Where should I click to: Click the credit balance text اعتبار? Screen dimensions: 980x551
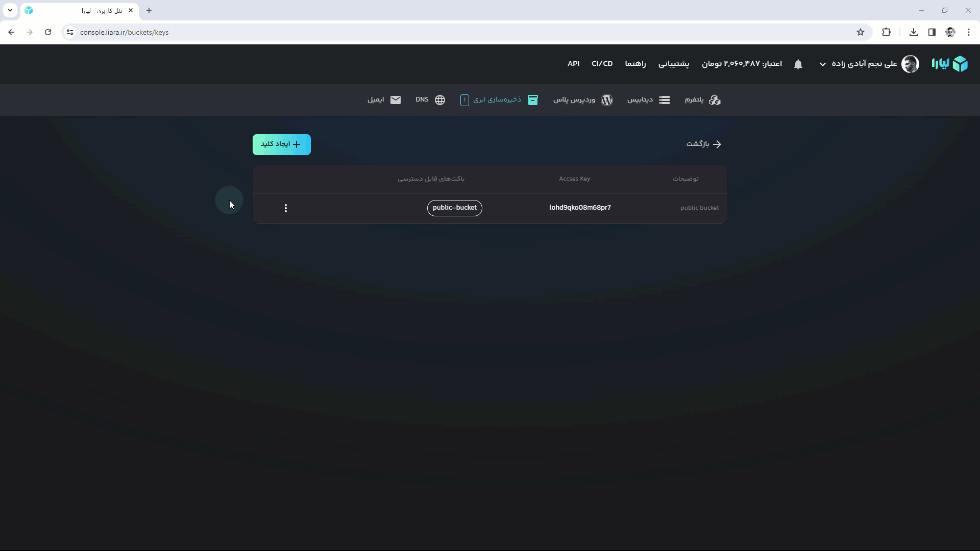742,64
